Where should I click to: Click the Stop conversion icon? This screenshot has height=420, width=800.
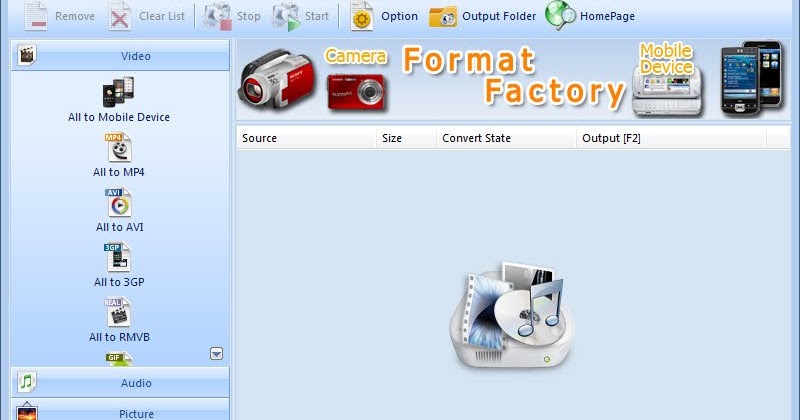218,16
